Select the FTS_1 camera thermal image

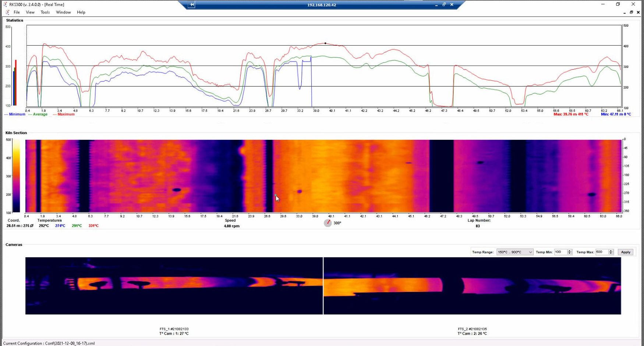(x=173, y=285)
